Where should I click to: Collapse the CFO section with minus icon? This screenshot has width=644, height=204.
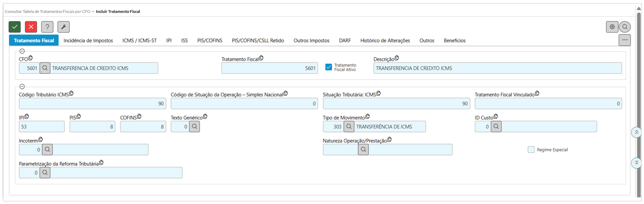tap(22, 51)
